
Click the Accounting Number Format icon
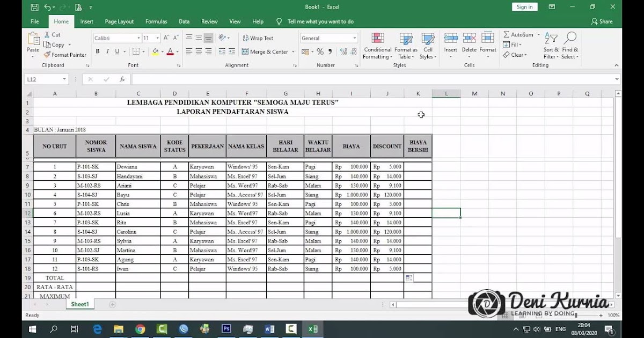pos(305,52)
